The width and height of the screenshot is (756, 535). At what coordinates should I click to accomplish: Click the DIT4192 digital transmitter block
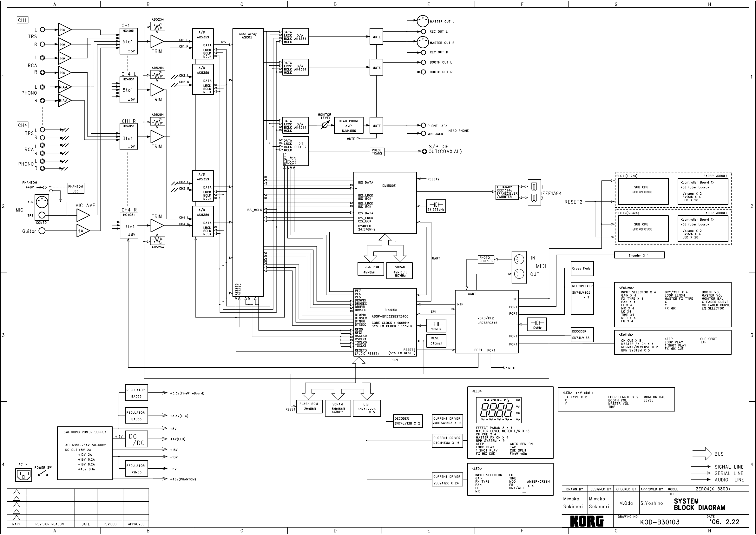[x=296, y=151]
